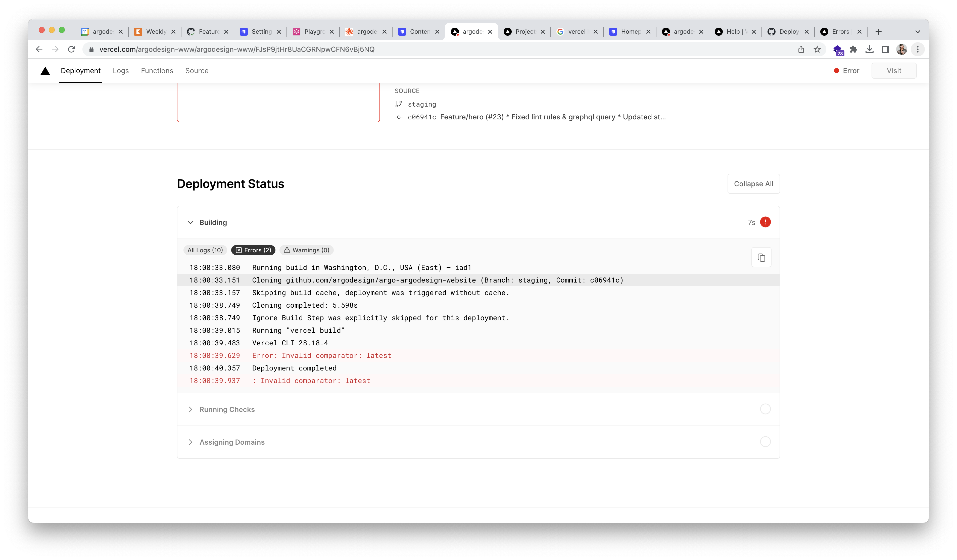This screenshot has height=560, width=957.
Task: Open a new browser tab
Action: click(878, 31)
